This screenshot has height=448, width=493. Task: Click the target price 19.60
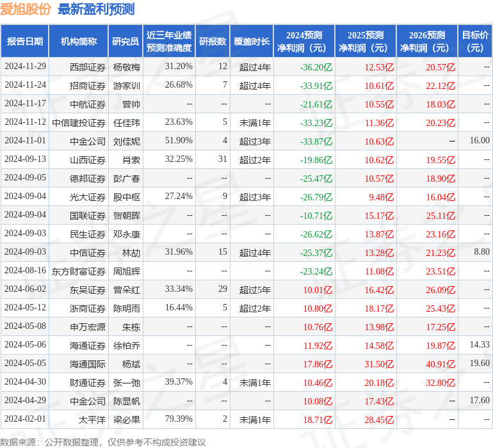480,363
